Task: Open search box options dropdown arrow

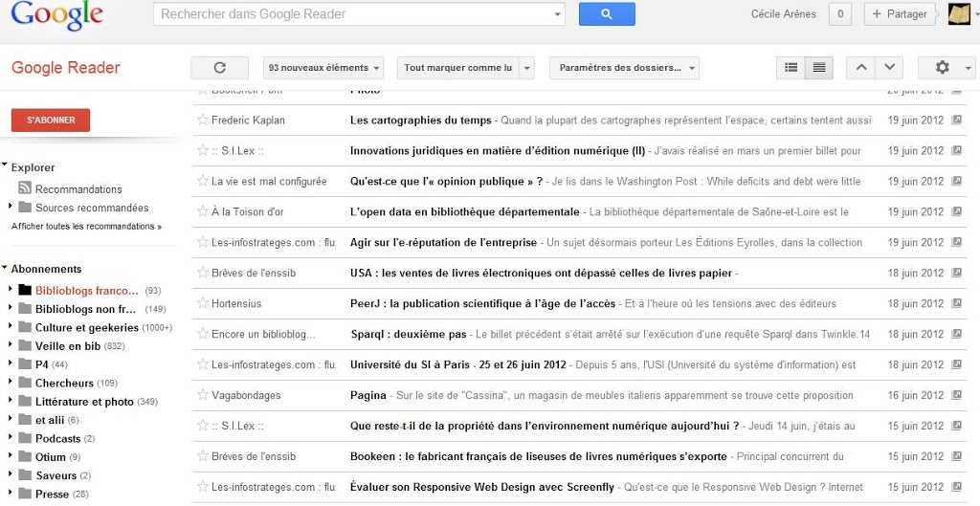Action: click(x=558, y=14)
